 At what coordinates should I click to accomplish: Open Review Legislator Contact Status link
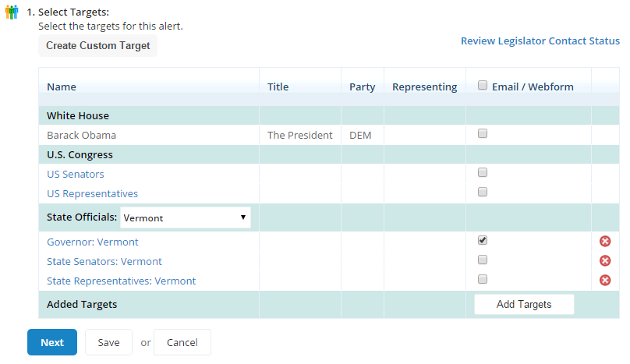tap(540, 41)
